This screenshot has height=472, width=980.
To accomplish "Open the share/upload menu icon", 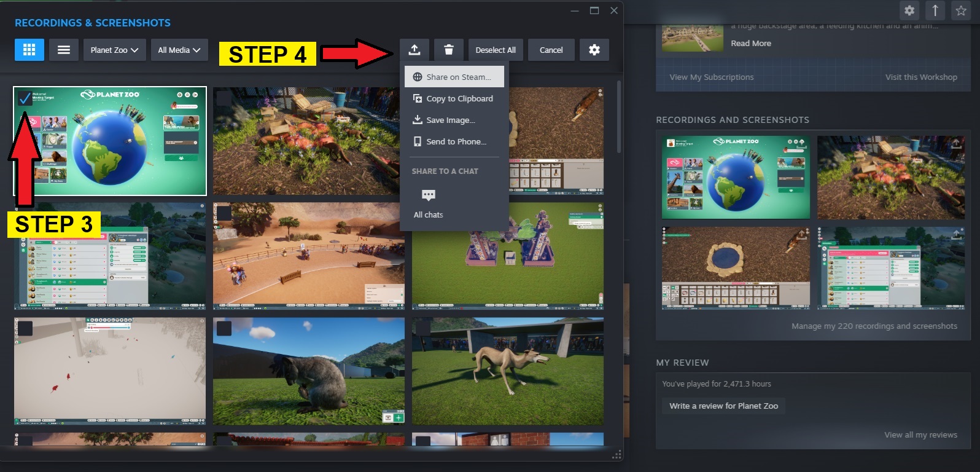I will tap(414, 50).
